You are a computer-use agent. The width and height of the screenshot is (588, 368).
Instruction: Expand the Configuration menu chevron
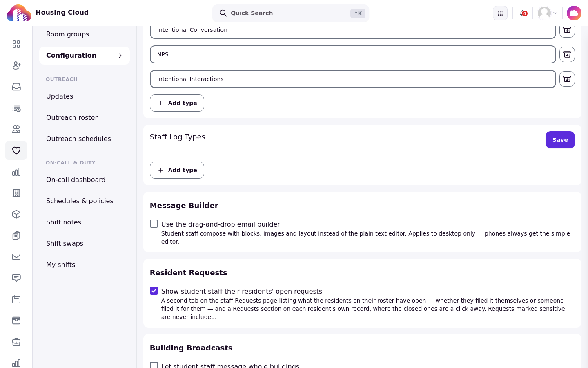[120, 56]
